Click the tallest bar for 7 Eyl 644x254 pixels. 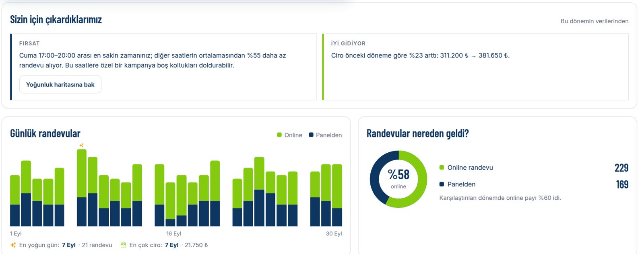pos(82,188)
